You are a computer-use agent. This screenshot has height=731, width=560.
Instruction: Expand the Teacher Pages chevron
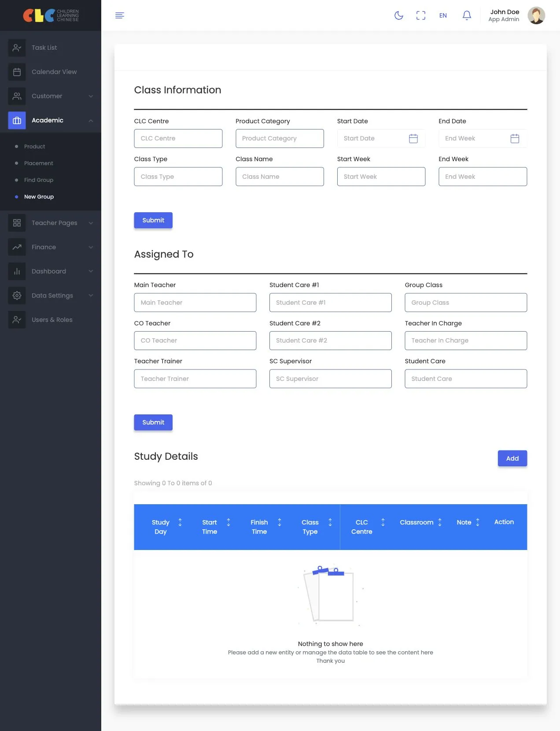click(x=91, y=223)
